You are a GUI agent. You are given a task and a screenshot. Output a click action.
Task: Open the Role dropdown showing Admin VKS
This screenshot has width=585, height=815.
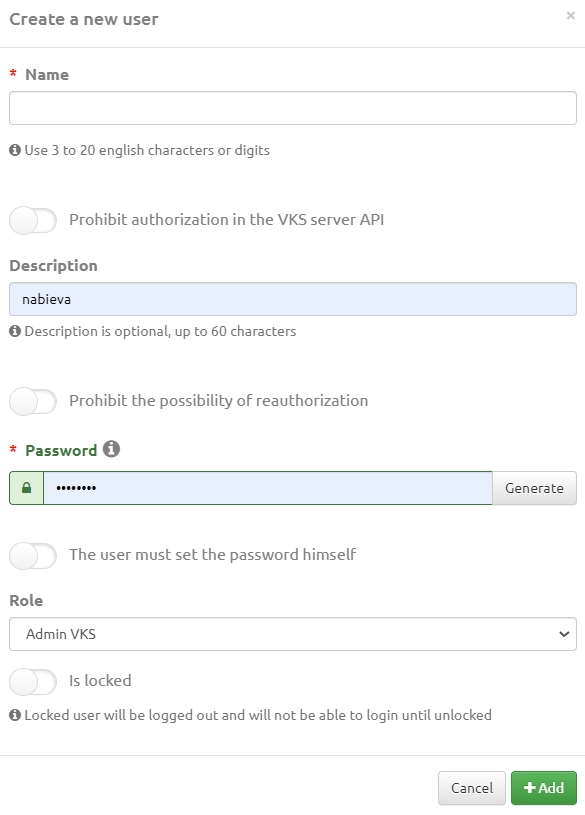(293, 634)
